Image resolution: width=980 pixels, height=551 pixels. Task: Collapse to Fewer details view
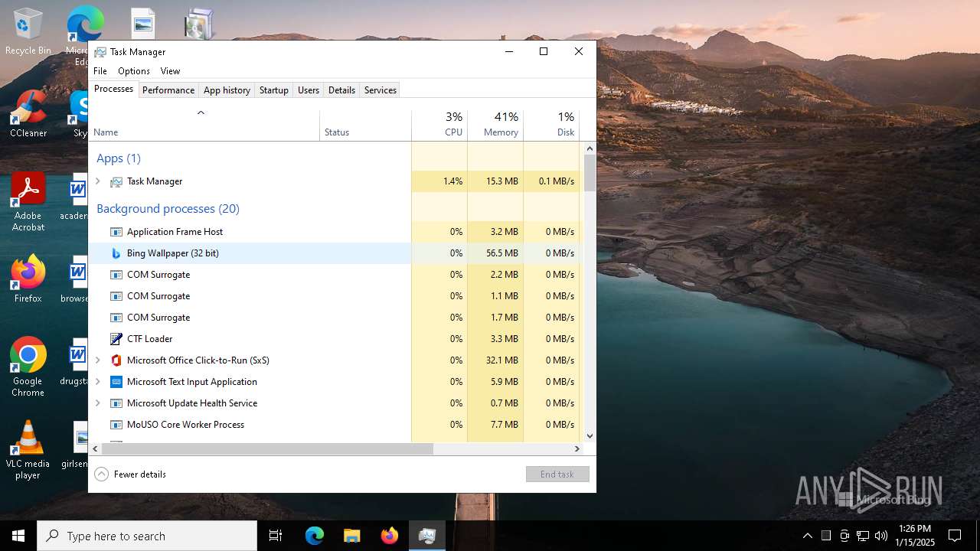(x=130, y=474)
